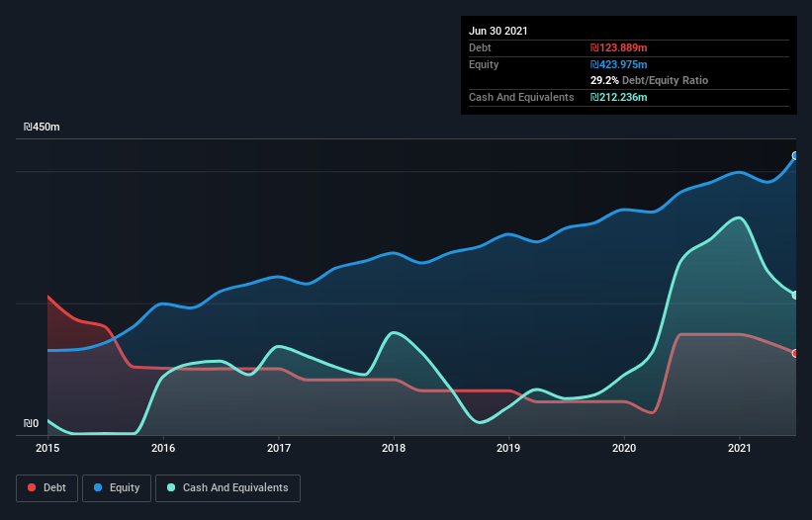Image resolution: width=812 pixels, height=520 pixels.
Task: Select the red Debt end-point marker
Action: [795, 353]
